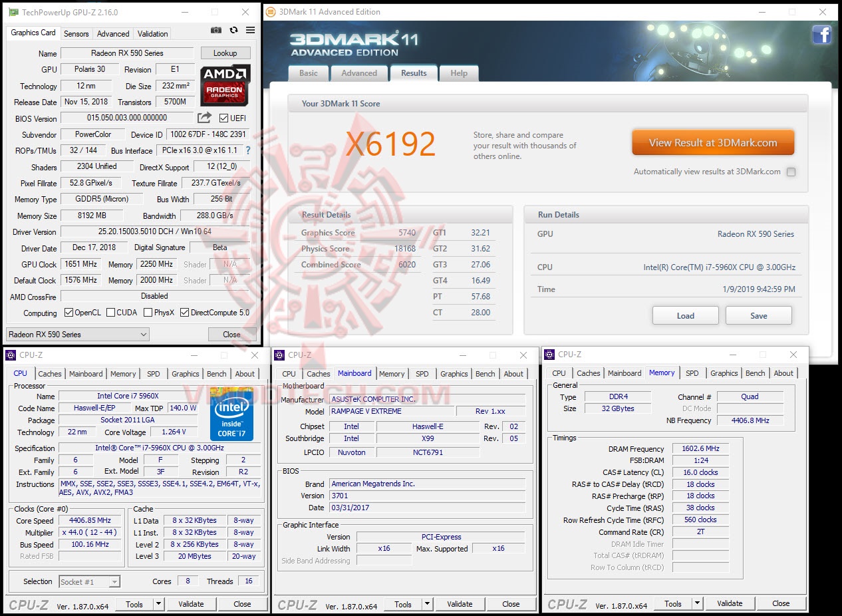The image size is (842, 616).
Task: Click View Result at 3DMark.com button
Action: [x=713, y=142]
